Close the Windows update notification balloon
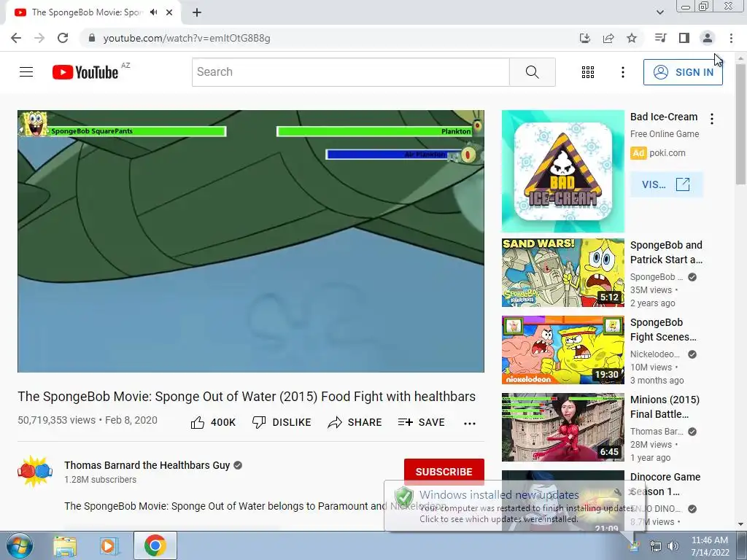747x560 pixels. tap(632, 491)
